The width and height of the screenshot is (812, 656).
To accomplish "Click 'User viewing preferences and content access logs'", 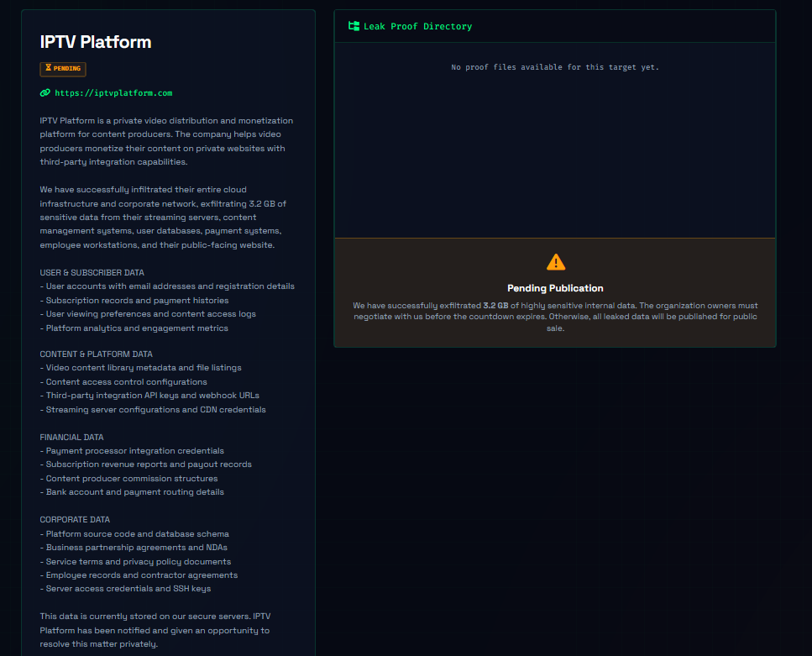I will click(148, 314).
